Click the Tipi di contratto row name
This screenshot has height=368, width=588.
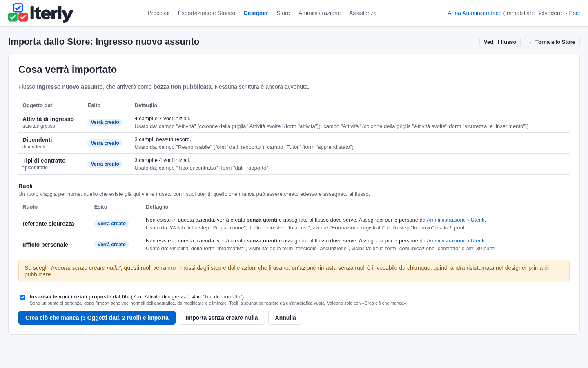point(44,161)
